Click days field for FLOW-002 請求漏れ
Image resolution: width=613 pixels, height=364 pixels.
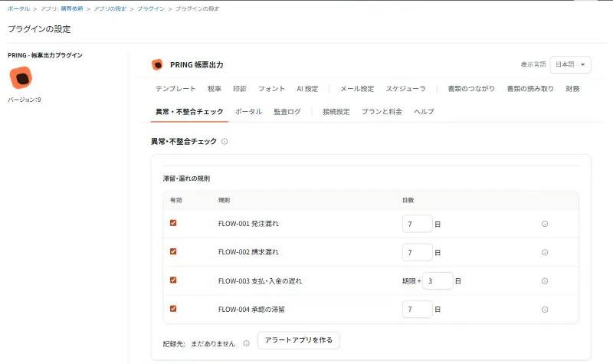click(417, 253)
